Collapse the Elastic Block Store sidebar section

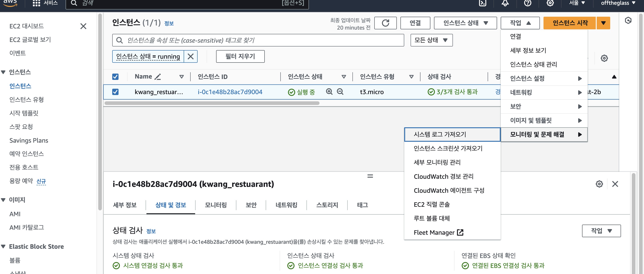point(4,246)
